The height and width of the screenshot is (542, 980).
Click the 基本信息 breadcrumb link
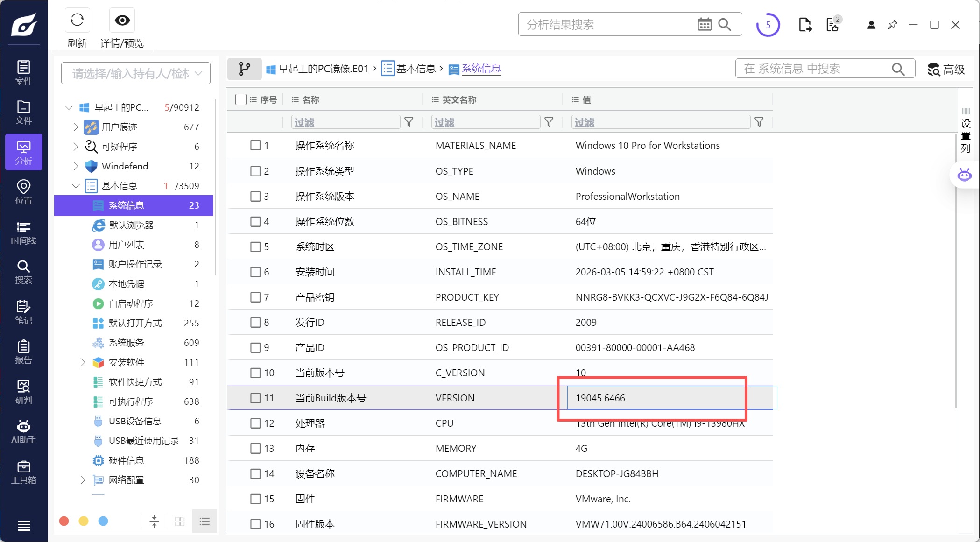416,69
